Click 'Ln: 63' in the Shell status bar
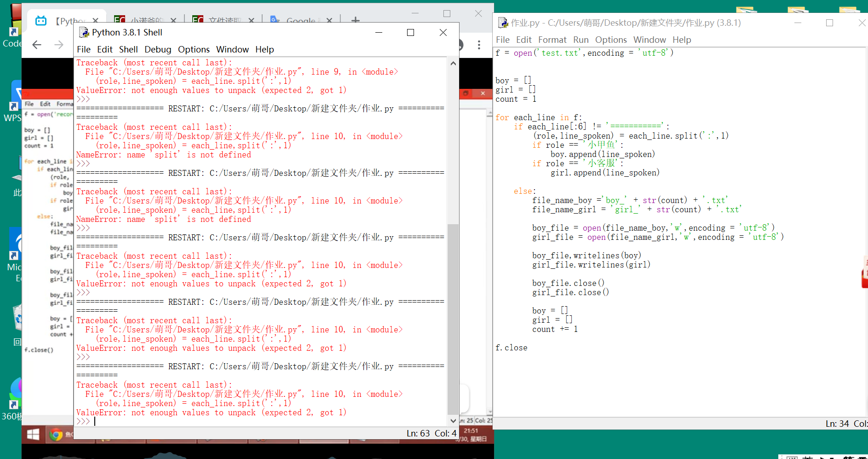The image size is (868, 459). coord(418,433)
